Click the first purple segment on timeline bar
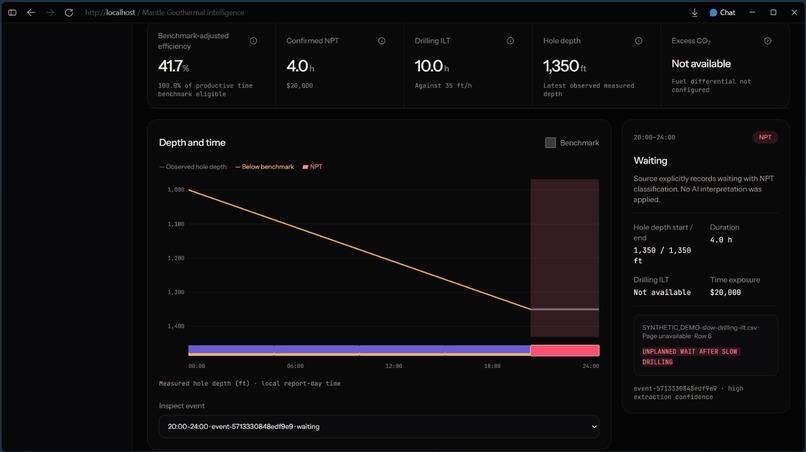This screenshot has width=806, height=452. (x=231, y=350)
